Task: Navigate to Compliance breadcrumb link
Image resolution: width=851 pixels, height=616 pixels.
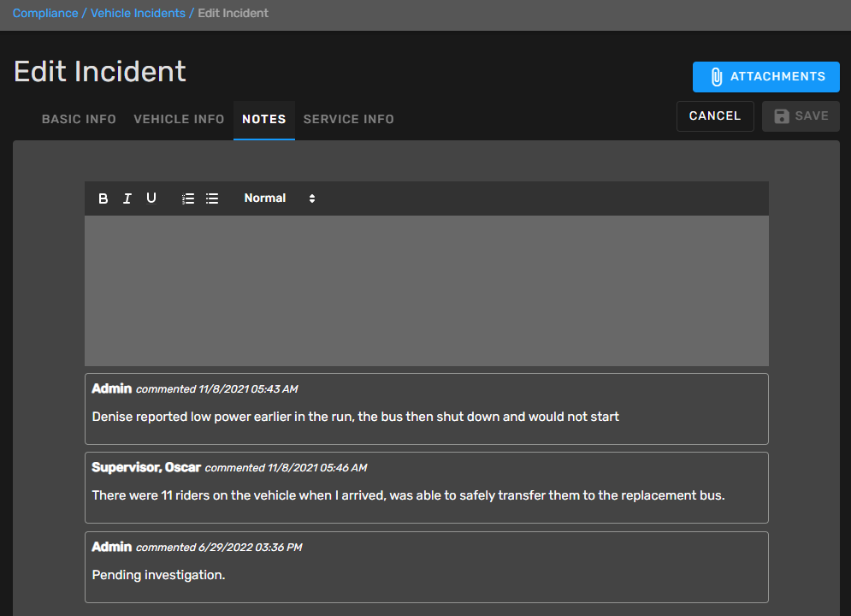Action: pyautogui.click(x=45, y=14)
